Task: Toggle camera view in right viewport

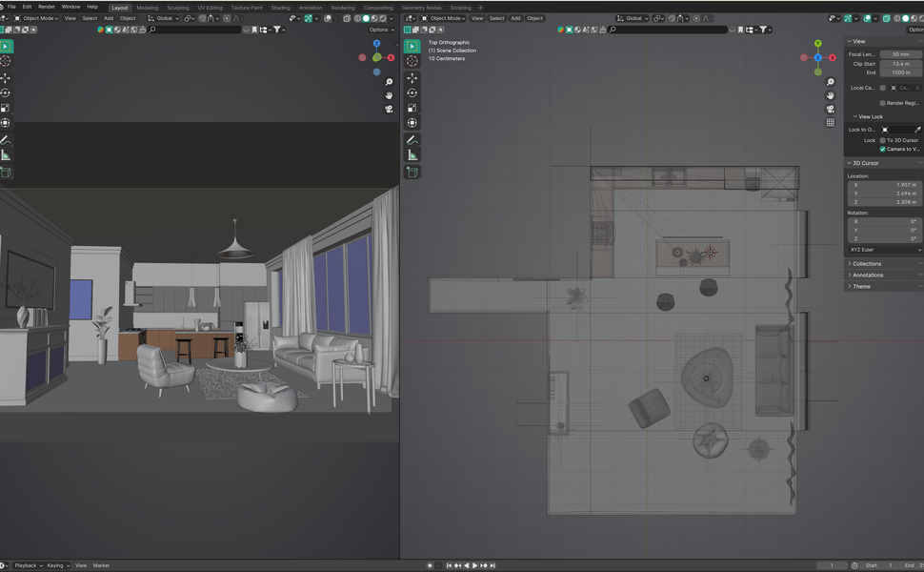Action: (x=831, y=109)
